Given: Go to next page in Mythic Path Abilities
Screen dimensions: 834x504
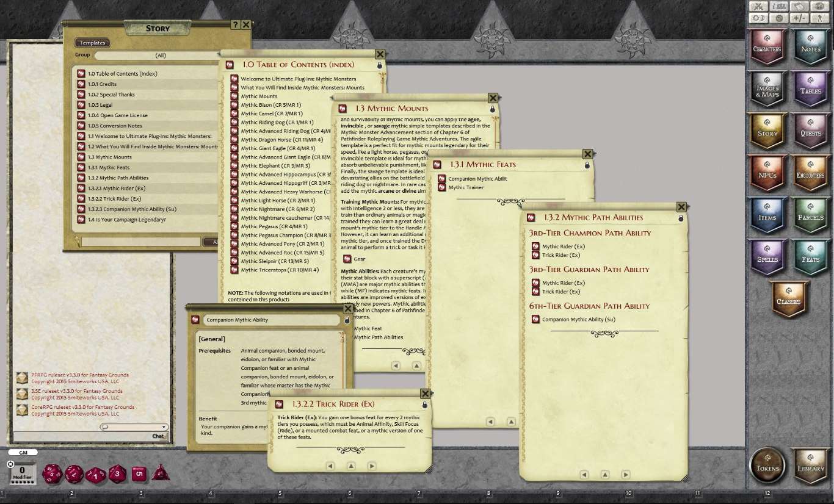Looking at the screenshot, I should click(x=626, y=474).
